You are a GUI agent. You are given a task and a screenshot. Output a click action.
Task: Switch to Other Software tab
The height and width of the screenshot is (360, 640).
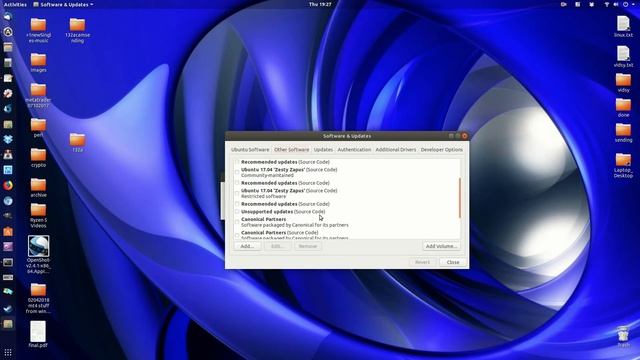291,150
